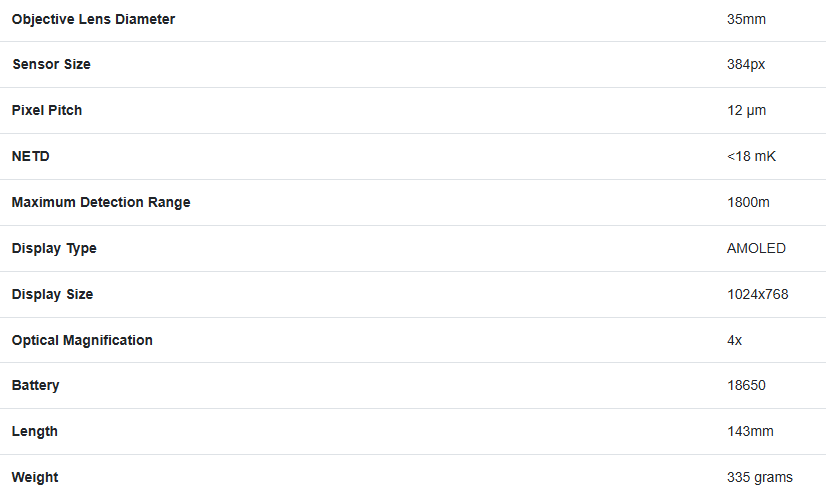Viewport: 826px width, 495px height.
Task: Click the Display Type label
Action: click(54, 249)
